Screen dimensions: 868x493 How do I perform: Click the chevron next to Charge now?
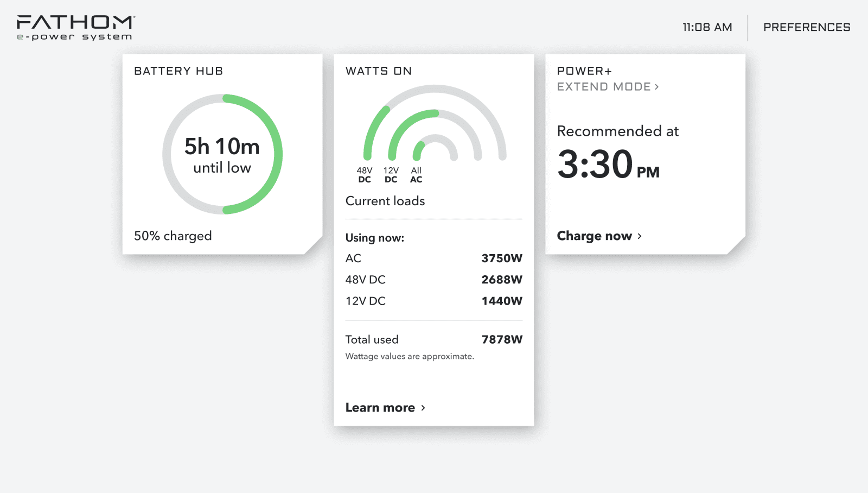(x=640, y=236)
